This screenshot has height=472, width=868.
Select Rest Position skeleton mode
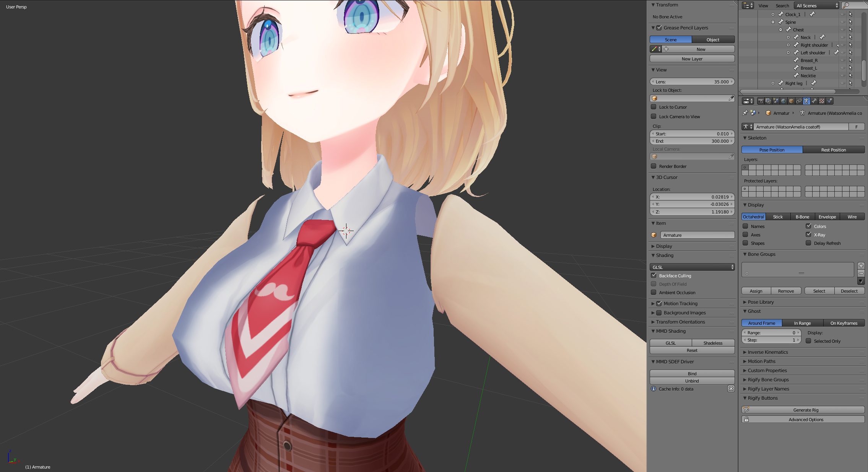point(834,150)
